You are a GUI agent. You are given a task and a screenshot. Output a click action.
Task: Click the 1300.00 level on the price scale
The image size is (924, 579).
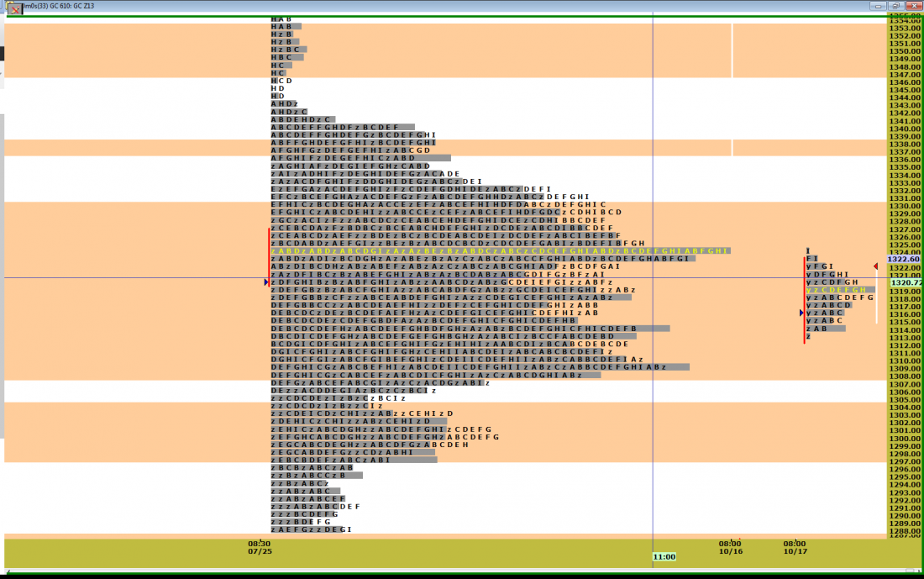[x=905, y=439]
